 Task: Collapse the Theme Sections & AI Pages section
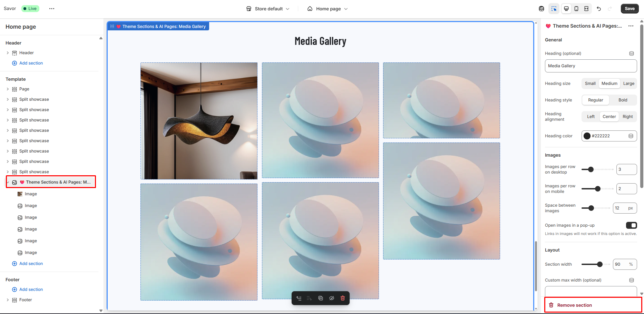pyautogui.click(x=8, y=182)
